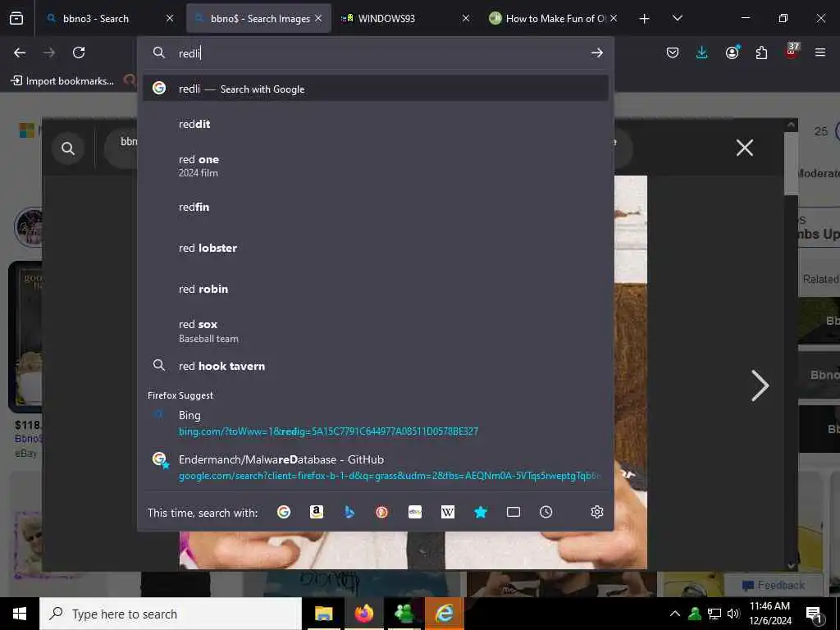Switch to How to Make Fun tab
The image size is (840, 630).
553,19
